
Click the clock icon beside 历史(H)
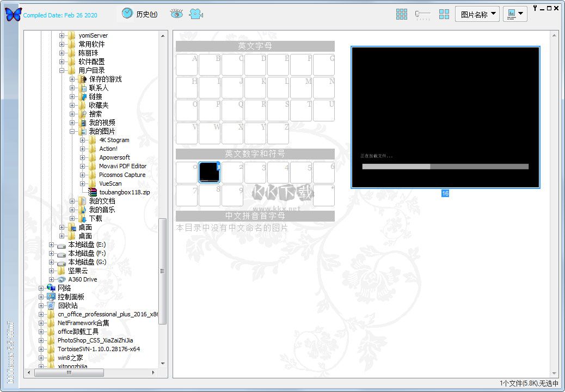click(127, 13)
